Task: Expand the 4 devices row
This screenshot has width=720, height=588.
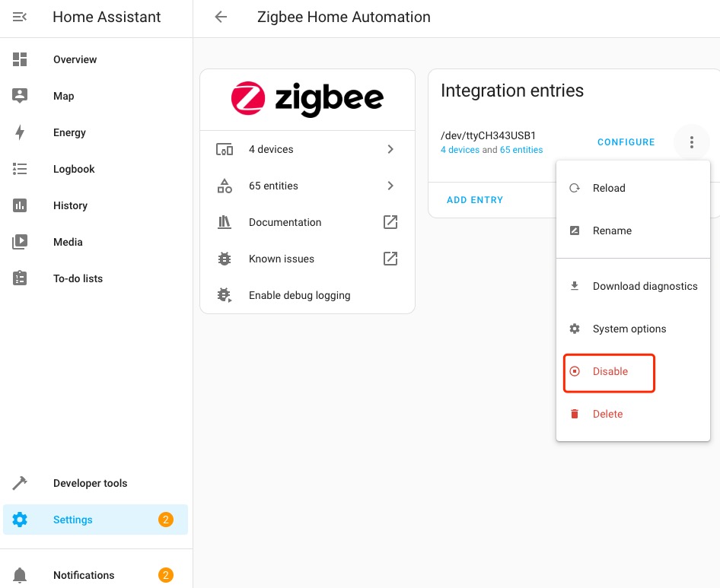Action: tap(390, 149)
